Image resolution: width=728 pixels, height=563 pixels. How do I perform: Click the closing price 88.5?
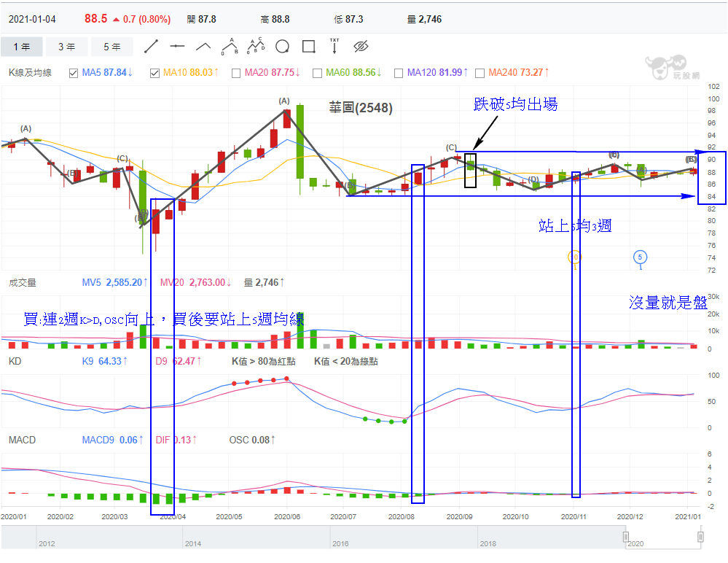95,18
